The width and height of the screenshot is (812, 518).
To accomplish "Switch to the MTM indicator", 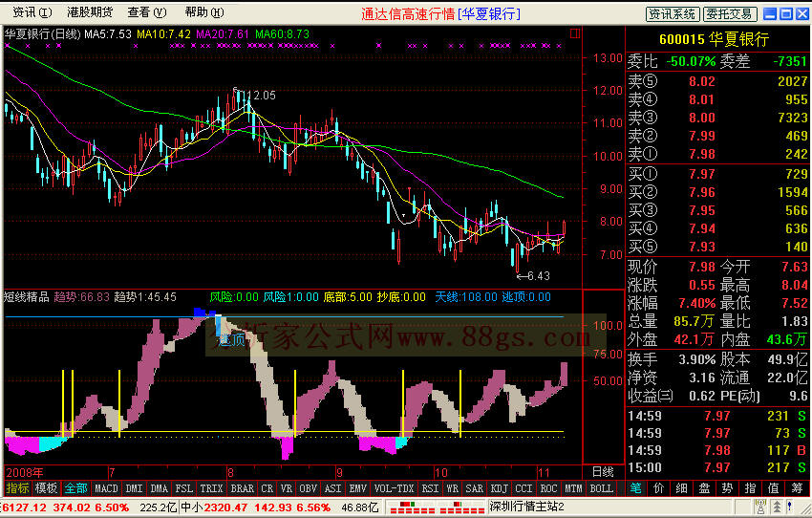I will (x=573, y=488).
